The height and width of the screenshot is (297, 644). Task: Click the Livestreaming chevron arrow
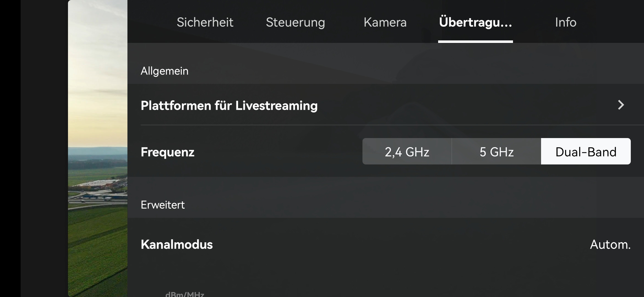click(621, 105)
